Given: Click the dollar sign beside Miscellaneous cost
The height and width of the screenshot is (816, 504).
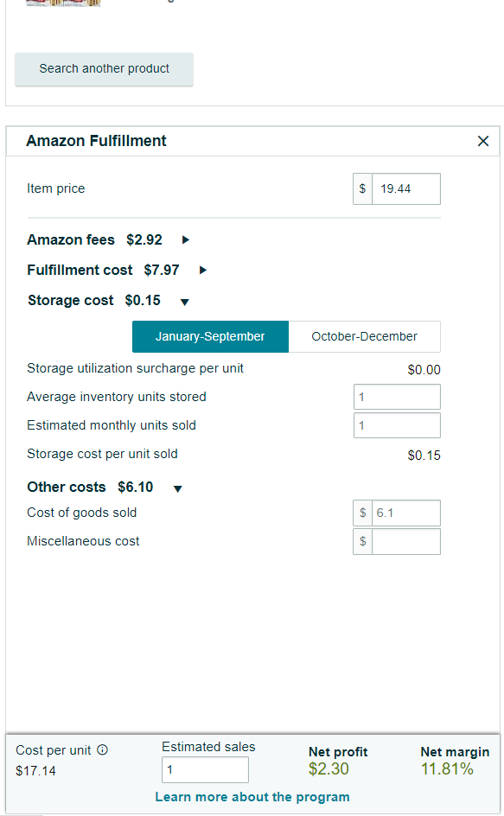Looking at the screenshot, I should tap(362, 542).
